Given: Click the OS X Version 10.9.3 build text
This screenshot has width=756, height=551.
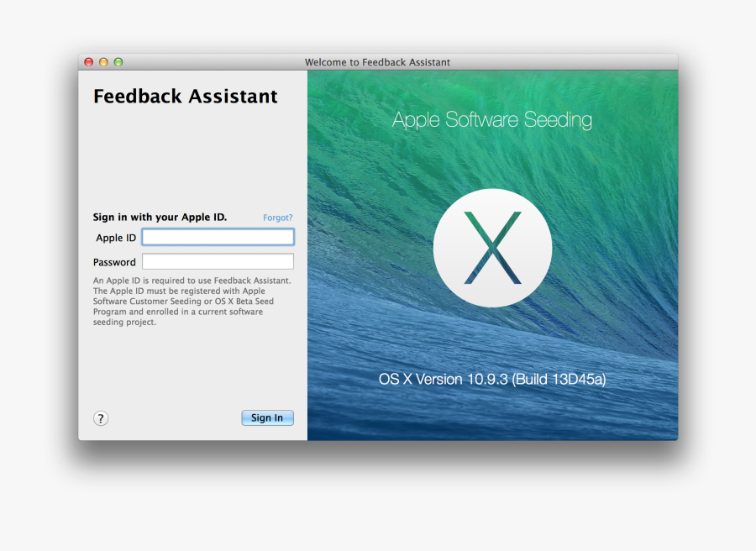Looking at the screenshot, I should pos(492,379).
